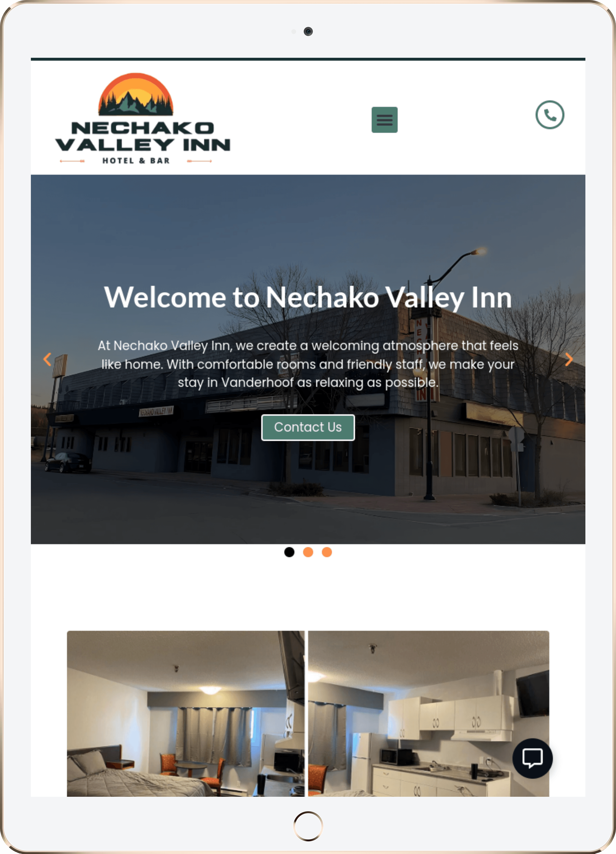Screen dimensions: 616x854
Task: Select the third orange slider dot
Action: [327, 552]
